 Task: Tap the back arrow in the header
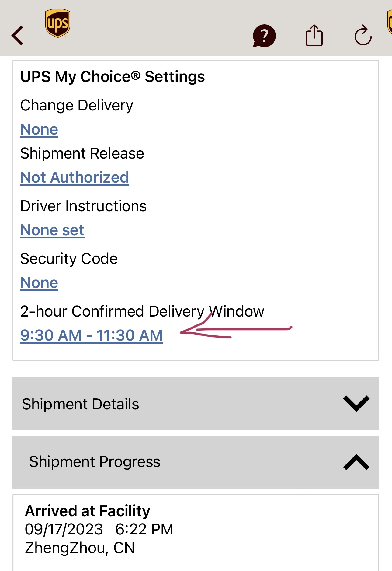tap(18, 36)
